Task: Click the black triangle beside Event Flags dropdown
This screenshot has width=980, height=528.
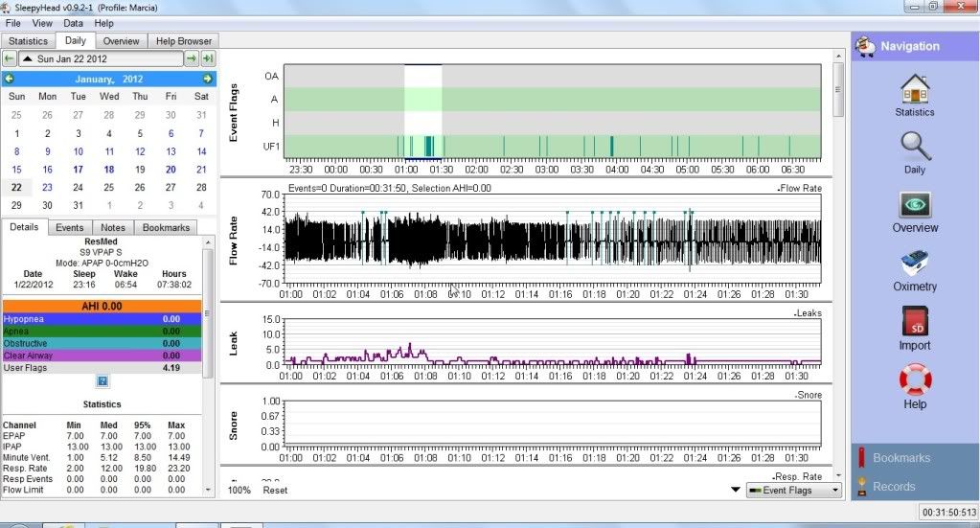Action: click(x=736, y=490)
